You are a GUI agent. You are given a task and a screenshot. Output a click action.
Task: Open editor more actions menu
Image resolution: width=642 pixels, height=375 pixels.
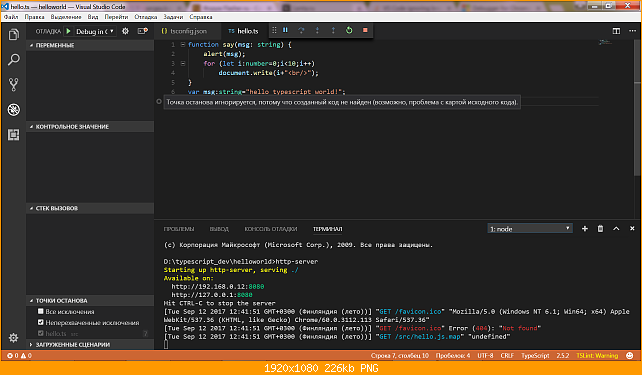pyautogui.click(x=633, y=31)
